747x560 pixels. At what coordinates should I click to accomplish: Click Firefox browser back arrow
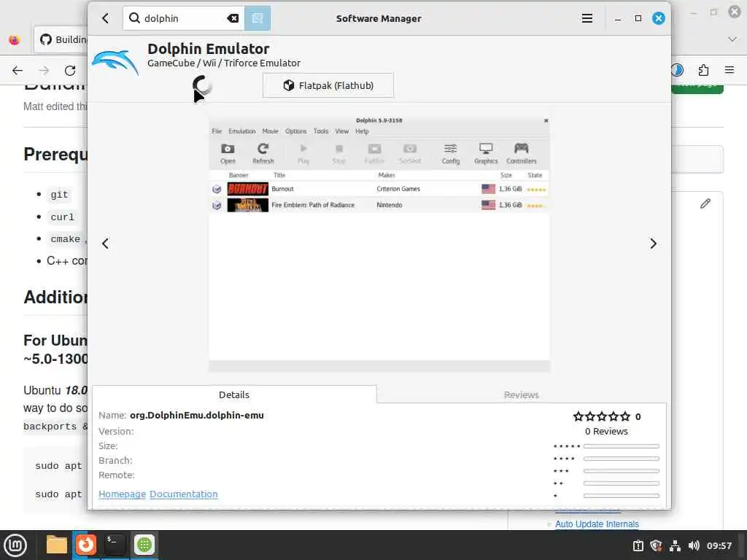(x=18, y=71)
